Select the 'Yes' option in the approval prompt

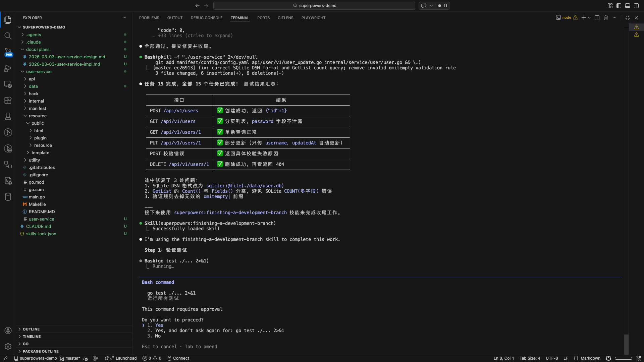[x=158, y=325]
